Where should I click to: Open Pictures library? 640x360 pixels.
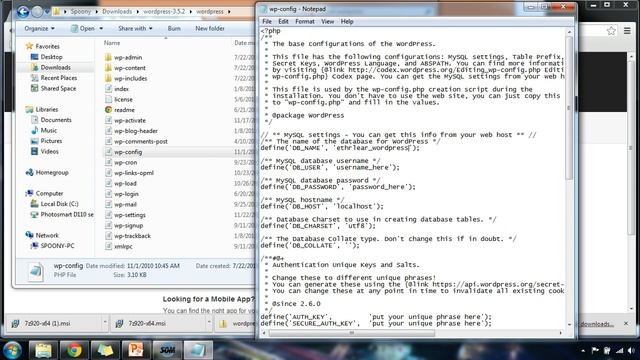pos(51,141)
